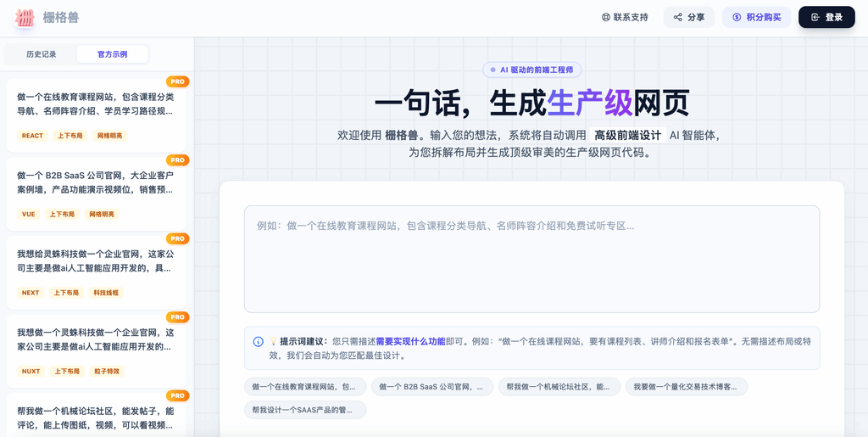This screenshot has height=437, width=868.
Task: Click the PRO badge on 在线教育课程网站 card
Action: tap(178, 81)
